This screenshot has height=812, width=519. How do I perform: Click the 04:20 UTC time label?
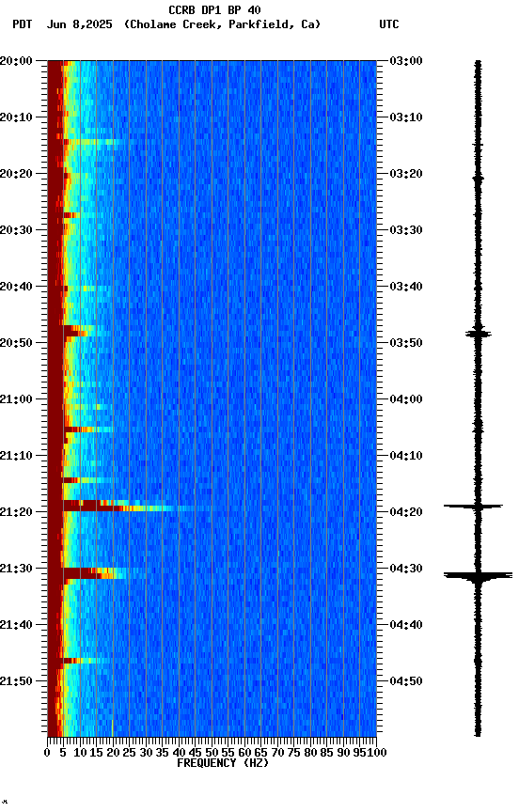pyautogui.click(x=406, y=512)
